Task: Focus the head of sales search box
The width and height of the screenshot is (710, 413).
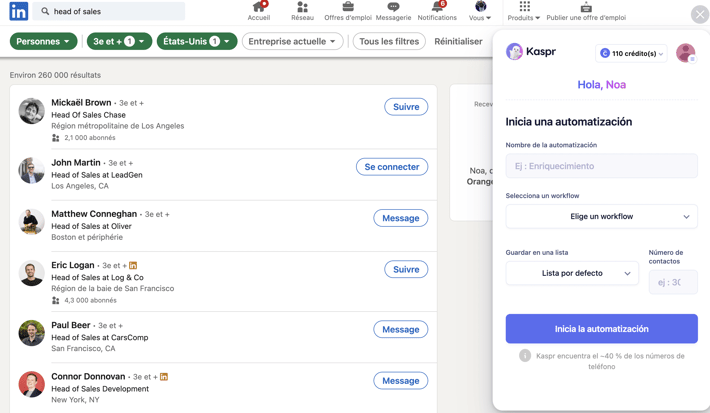Action: click(109, 11)
